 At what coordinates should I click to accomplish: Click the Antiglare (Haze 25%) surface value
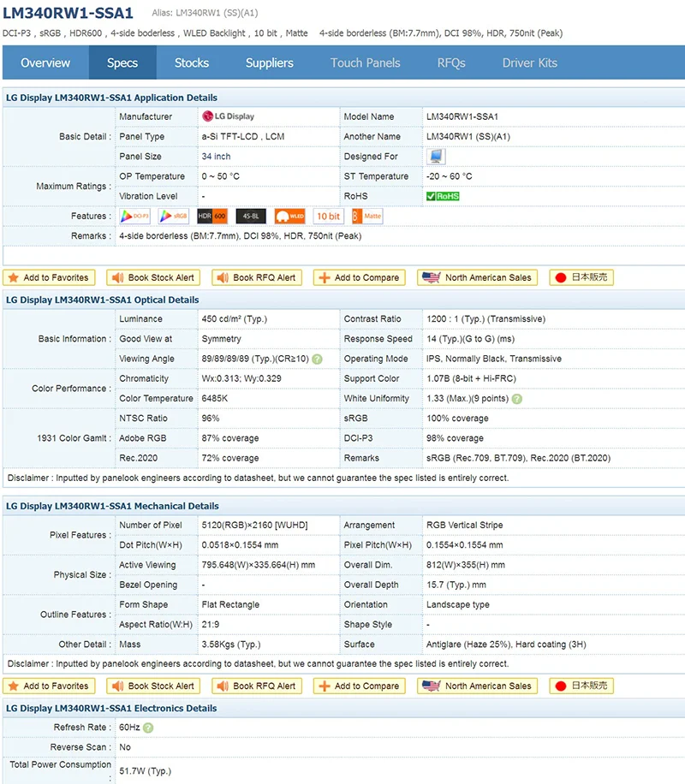pos(506,645)
